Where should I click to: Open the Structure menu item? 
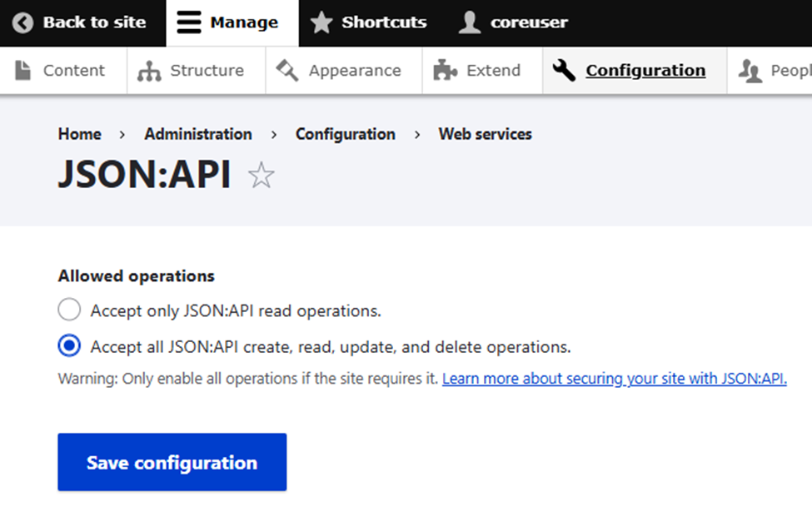(207, 71)
